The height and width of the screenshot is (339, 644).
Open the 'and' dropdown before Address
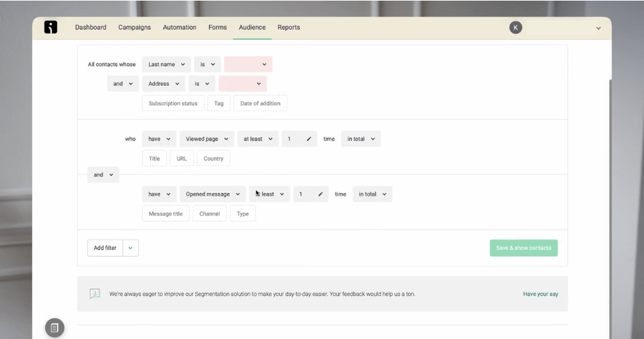[x=123, y=84]
